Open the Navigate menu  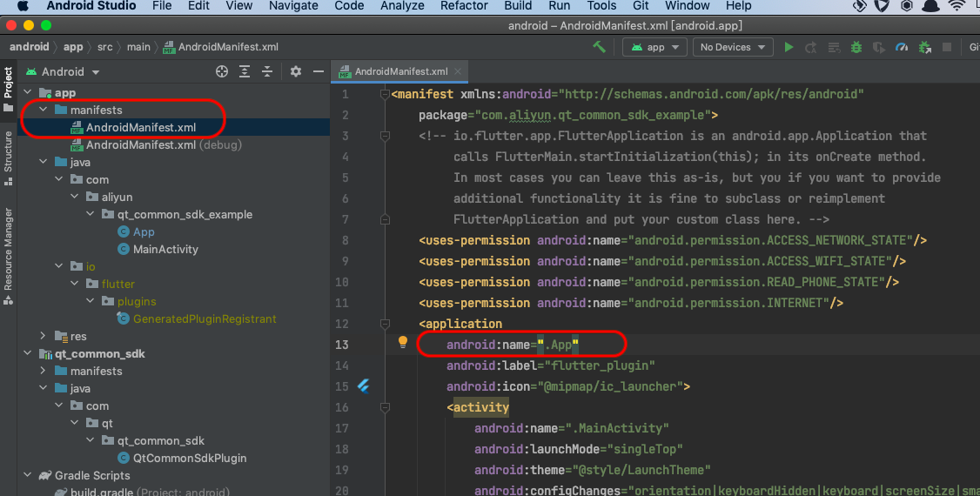(293, 5)
